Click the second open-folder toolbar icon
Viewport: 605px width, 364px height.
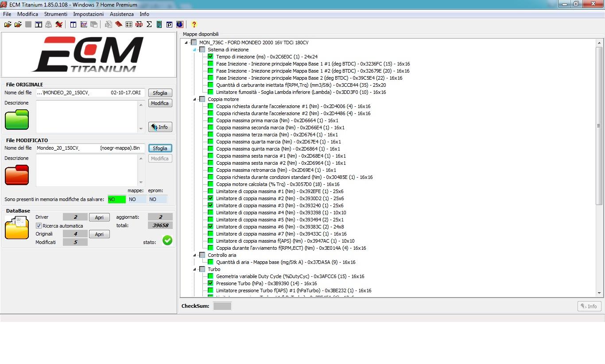(18, 24)
